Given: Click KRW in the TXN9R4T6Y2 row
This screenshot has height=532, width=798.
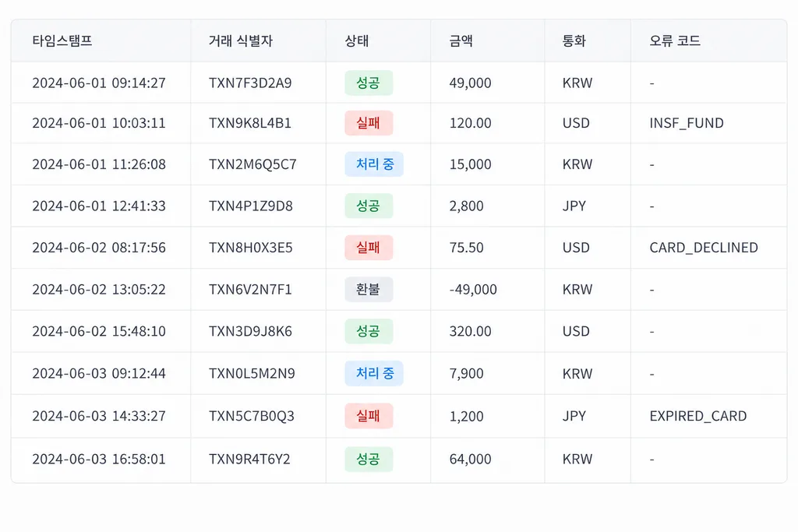Looking at the screenshot, I should click(577, 460).
